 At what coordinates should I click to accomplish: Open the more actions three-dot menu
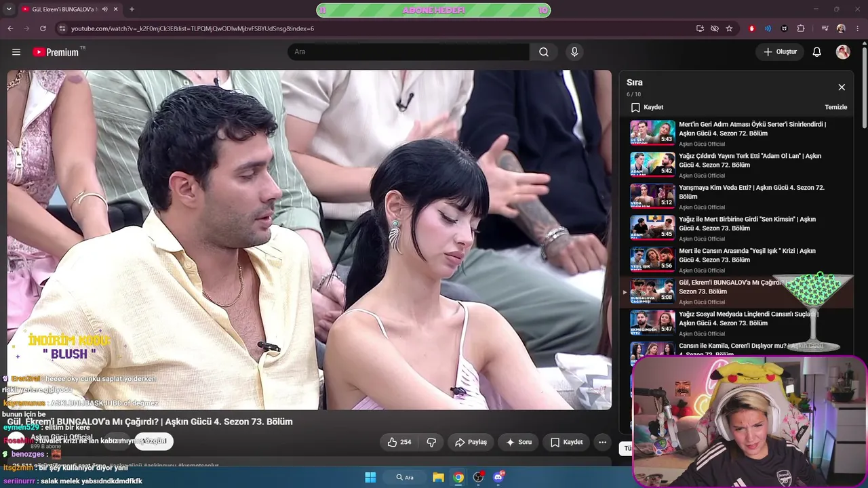point(602,442)
